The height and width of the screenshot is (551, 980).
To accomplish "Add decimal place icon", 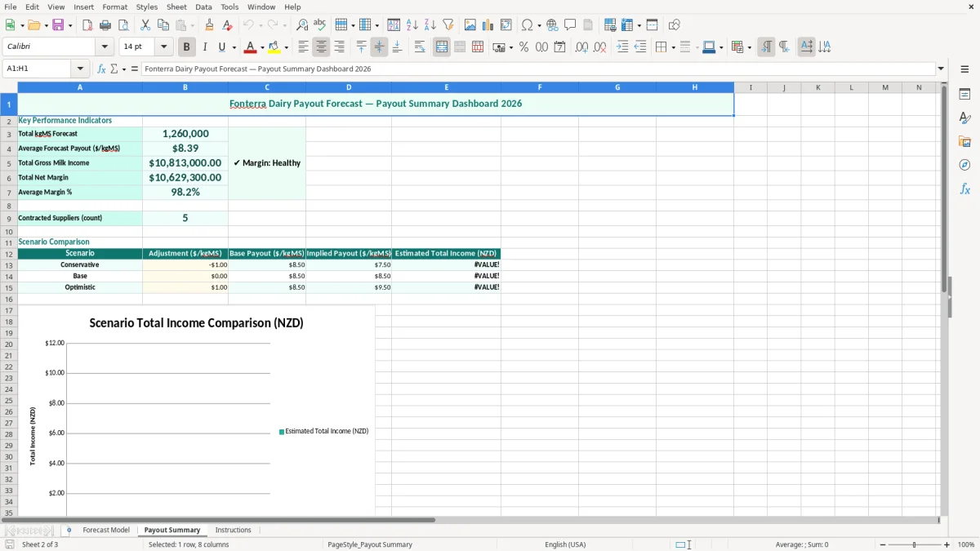I will [581, 47].
